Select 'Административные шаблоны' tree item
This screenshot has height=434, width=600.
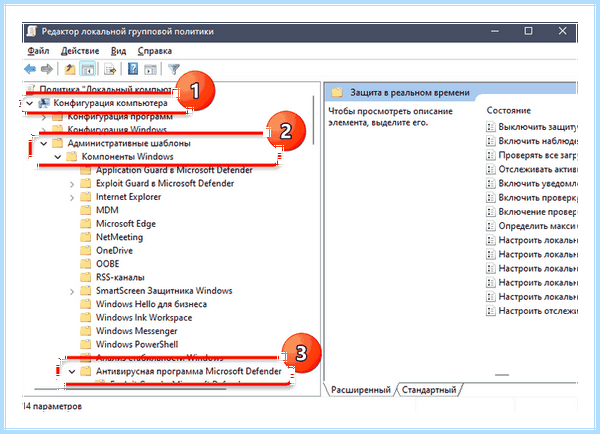[x=129, y=144]
